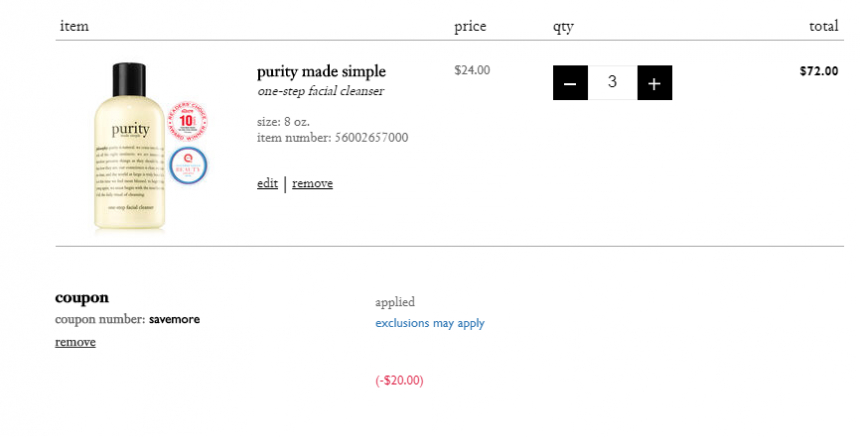Click the blue beauty award badge
This screenshot has width=860, height=437.
(188, 166)
